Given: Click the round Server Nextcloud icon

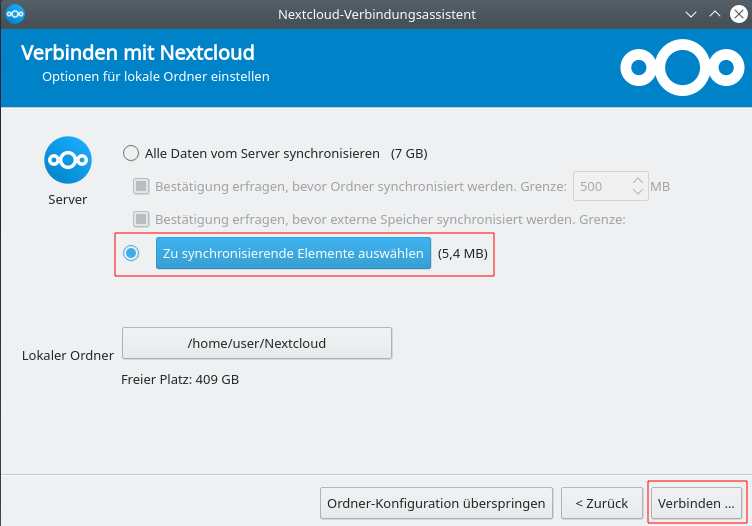Looking at the screenshot, I should pyautogui.click(x=68, y=160).
